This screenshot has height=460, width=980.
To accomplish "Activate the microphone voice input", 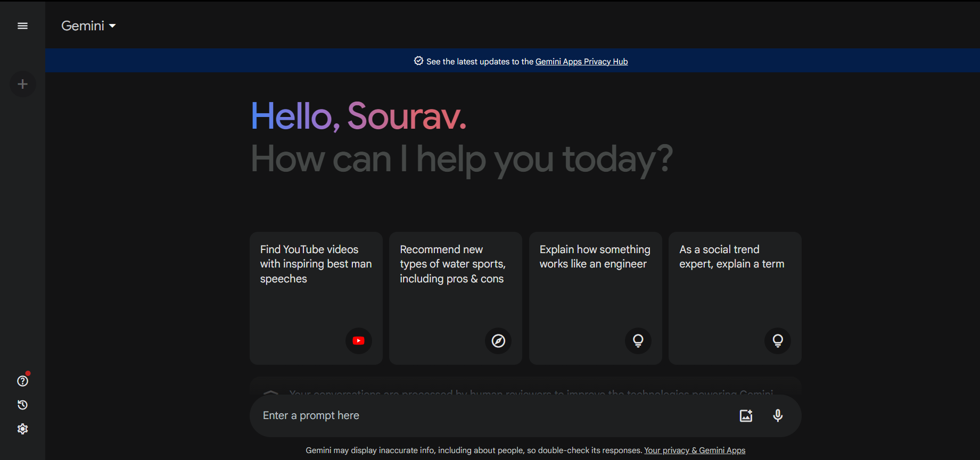I will click(x=778, y=415).
